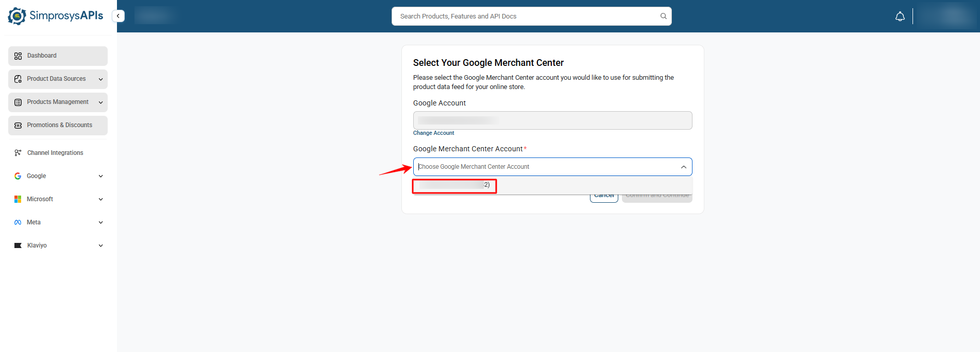Click the Google logo icon
Viewport: 980px width, 352px height.
point(18,176)
